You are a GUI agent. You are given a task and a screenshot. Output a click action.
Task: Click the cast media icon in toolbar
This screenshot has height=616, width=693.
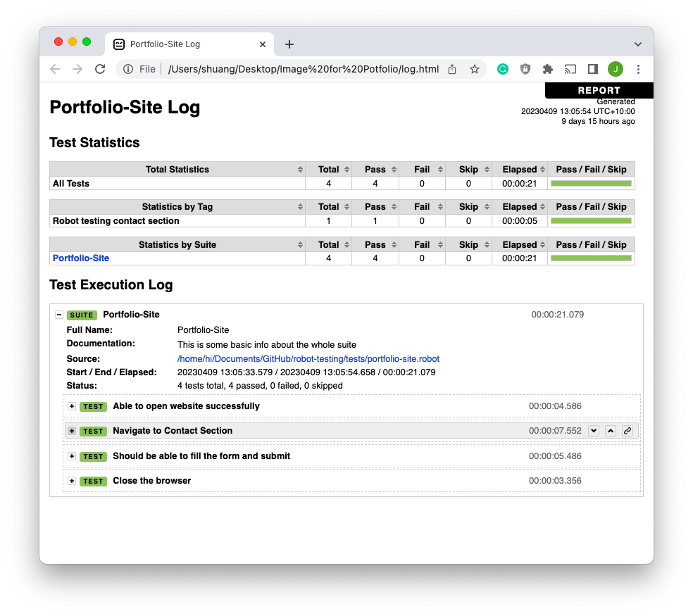coord(570,69)
